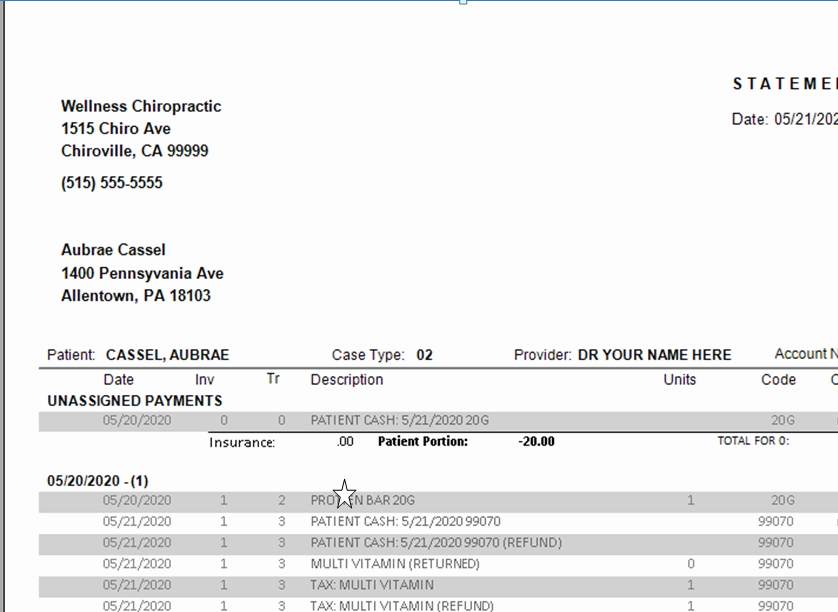Select the Patient Portion amount -20.00
Screen dimensions: 838x612
(529, 441)
